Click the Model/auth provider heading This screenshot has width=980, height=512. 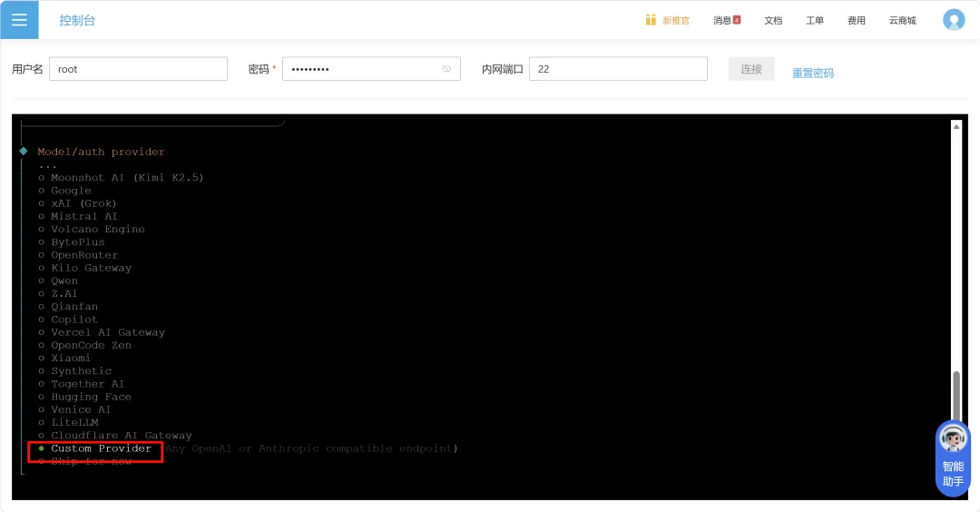coord(101,152)
